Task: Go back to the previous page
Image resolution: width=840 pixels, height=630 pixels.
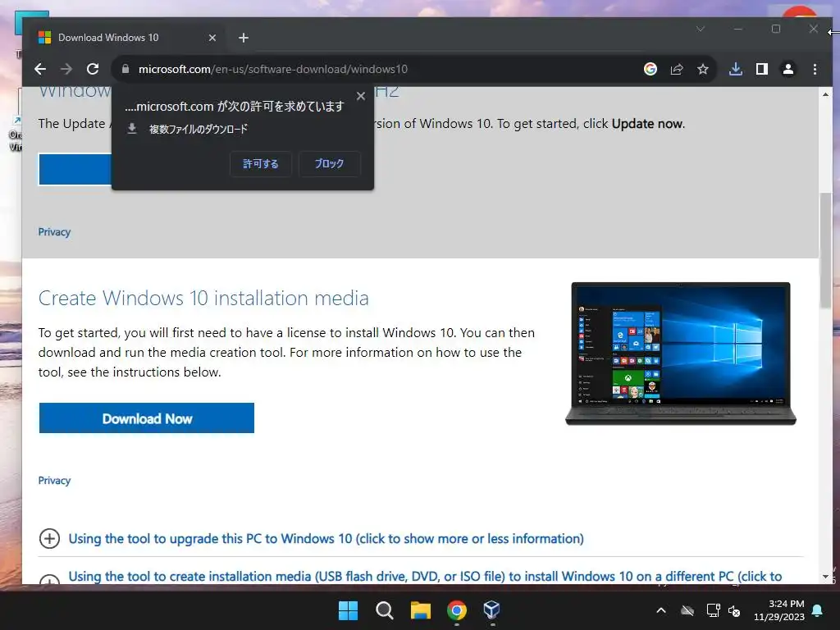Action: (x=40, y=69)
